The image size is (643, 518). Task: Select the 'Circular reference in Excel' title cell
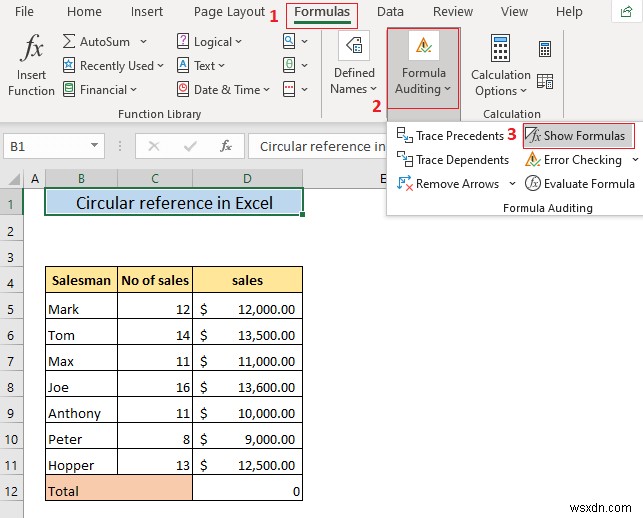pos(174,202)
